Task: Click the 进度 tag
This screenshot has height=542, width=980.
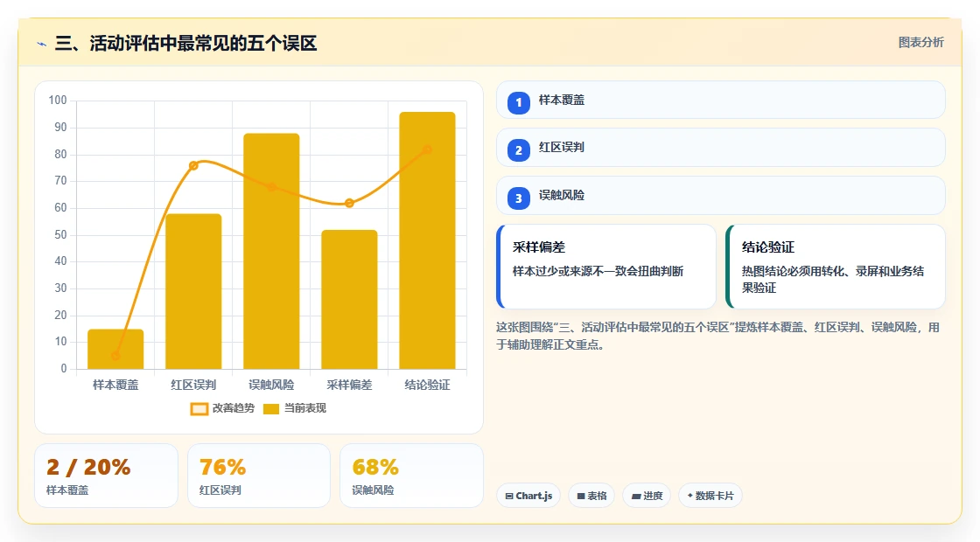Action: click(x=647, y=496)
